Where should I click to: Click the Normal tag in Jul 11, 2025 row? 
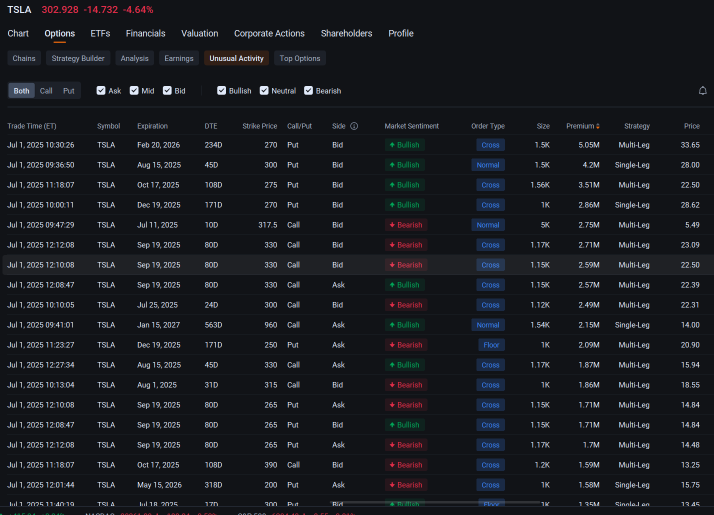[488, 225]
